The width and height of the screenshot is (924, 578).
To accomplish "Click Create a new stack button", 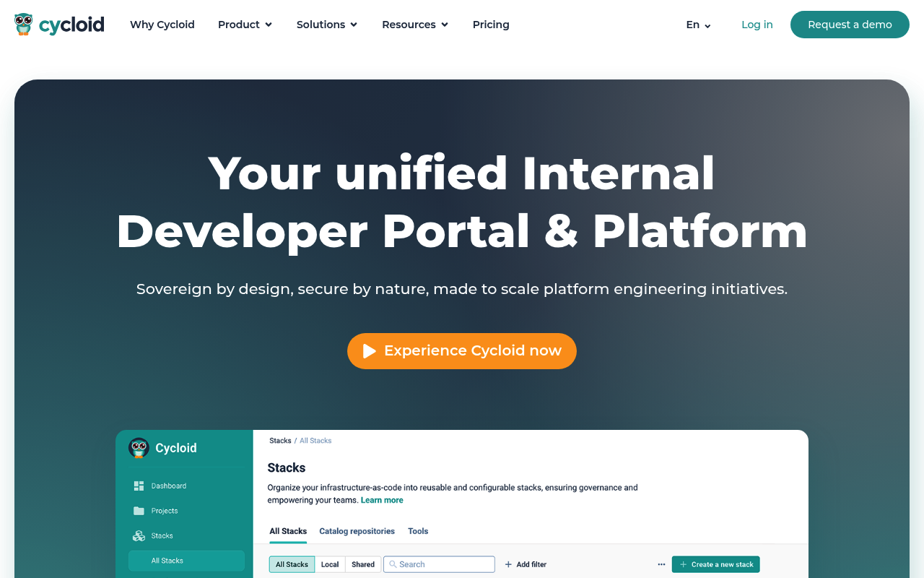I will point(715,564).
